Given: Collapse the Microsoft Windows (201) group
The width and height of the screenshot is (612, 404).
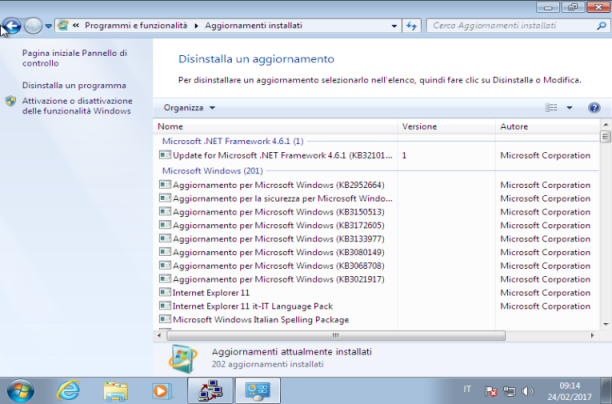Looking at the screenshot, I should click(212, 171).
